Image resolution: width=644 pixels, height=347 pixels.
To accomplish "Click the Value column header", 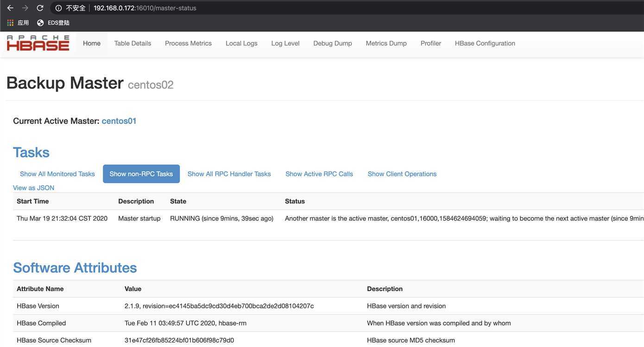I will pos(133,289).
